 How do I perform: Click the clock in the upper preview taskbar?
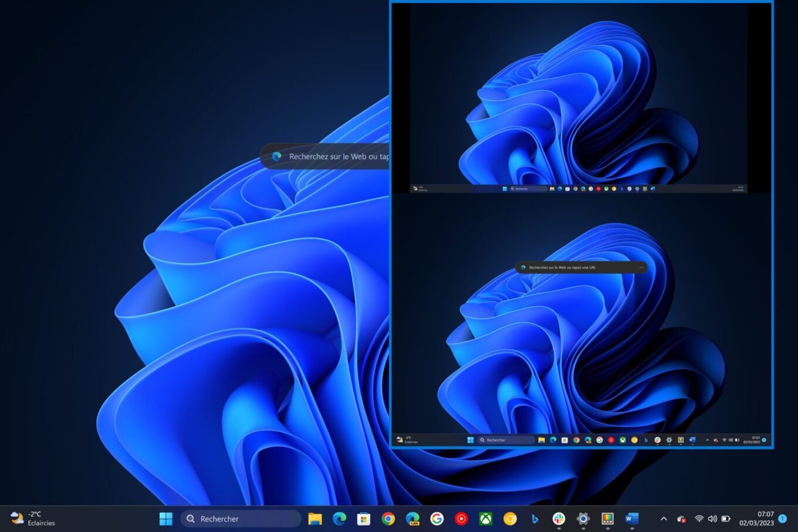738,189
